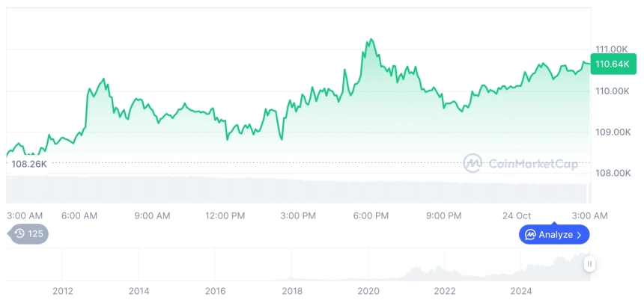
Task: Click the 108.26K opening price label
Action: [x=29, y=163]
